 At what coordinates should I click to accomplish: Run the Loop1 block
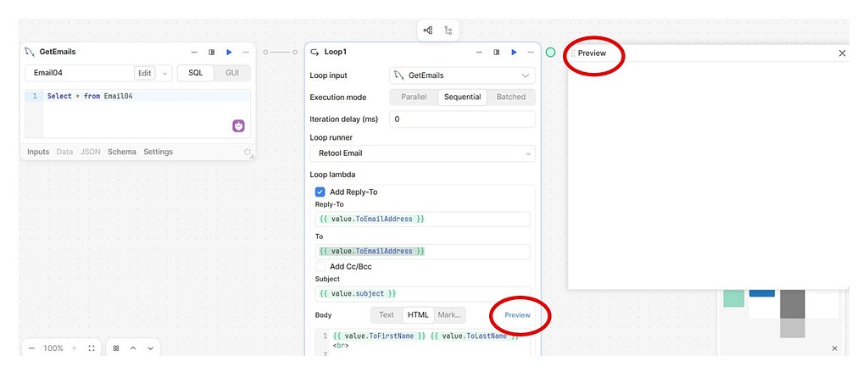pyautogui.click(x=515, y=52)
